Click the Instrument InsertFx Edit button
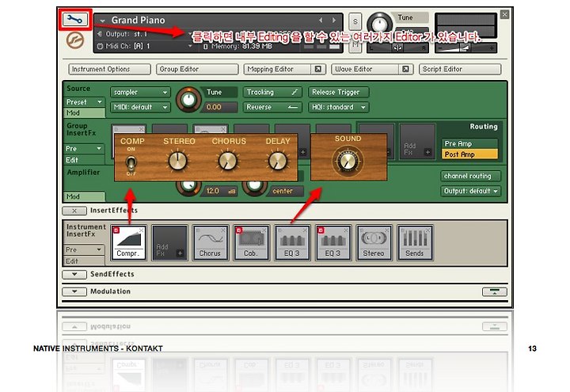 85,261
